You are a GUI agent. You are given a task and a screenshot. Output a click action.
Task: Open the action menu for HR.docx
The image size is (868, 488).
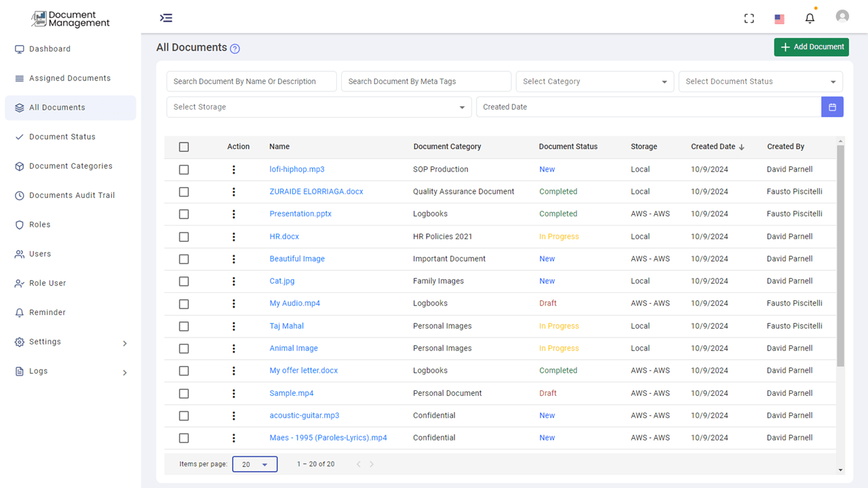pyautogui.click(x=234, y=237)
